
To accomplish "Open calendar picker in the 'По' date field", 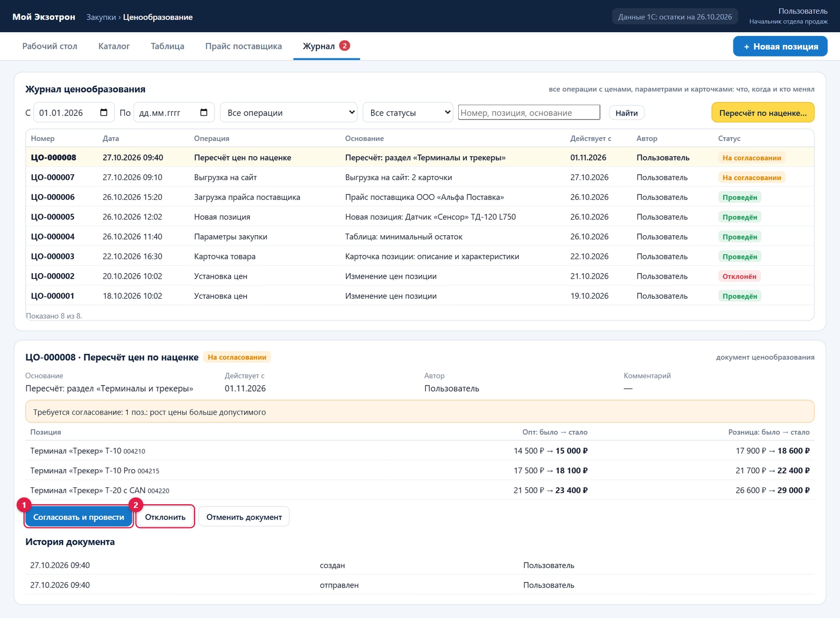I will (x=203, y=112).
